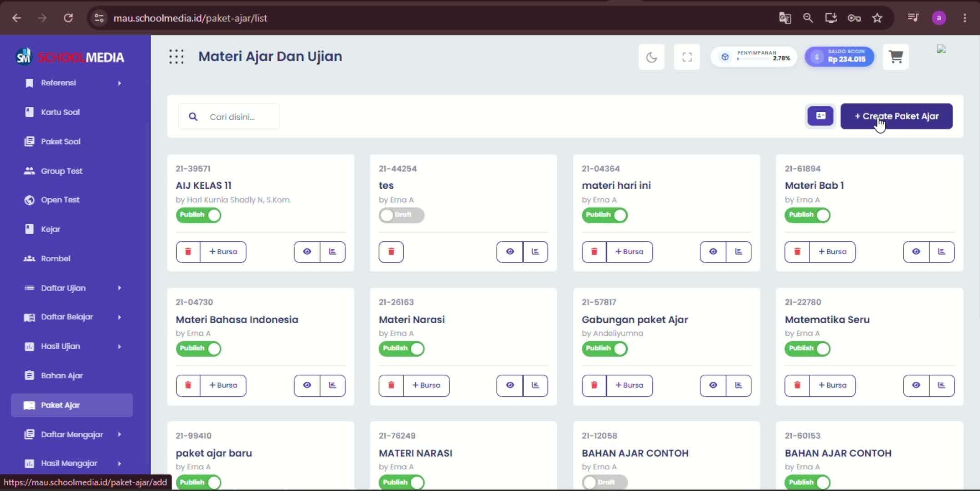Open Kartu Soal in sidebar

pos(72,112)
